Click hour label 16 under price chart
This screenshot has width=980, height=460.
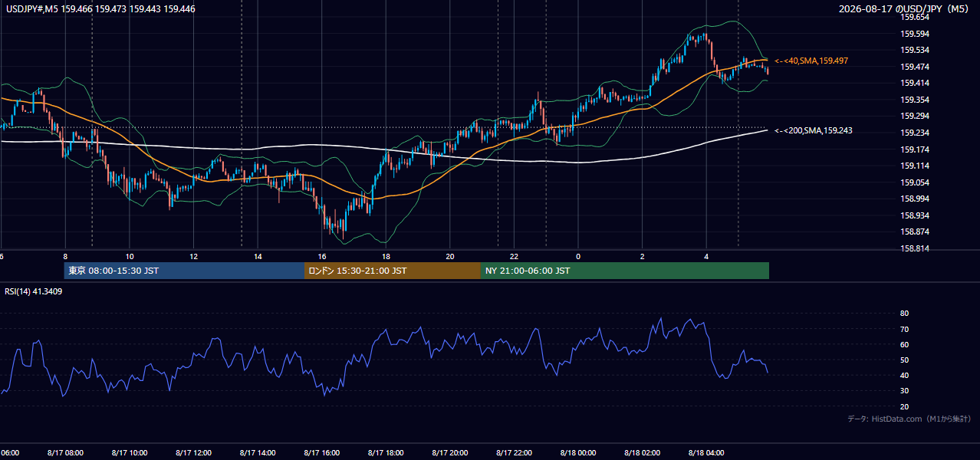322,256
